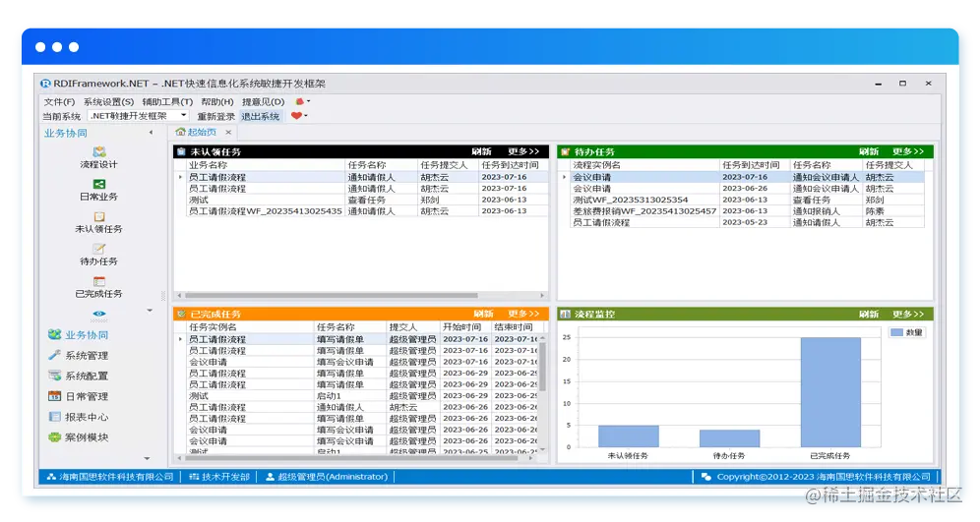Click the 流程实例名 column header

coord(644,165)
